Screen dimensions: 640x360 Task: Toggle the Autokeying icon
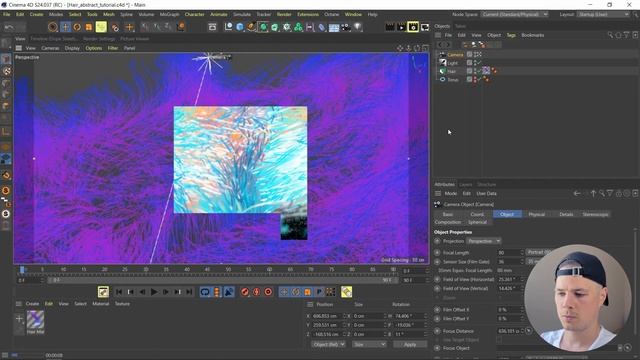coord(256,292)
